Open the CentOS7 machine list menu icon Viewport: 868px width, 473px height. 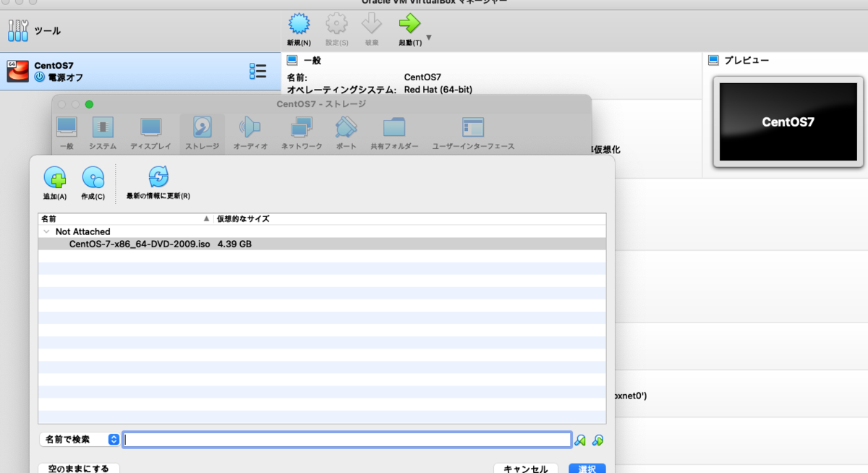(x=258, y=71)
